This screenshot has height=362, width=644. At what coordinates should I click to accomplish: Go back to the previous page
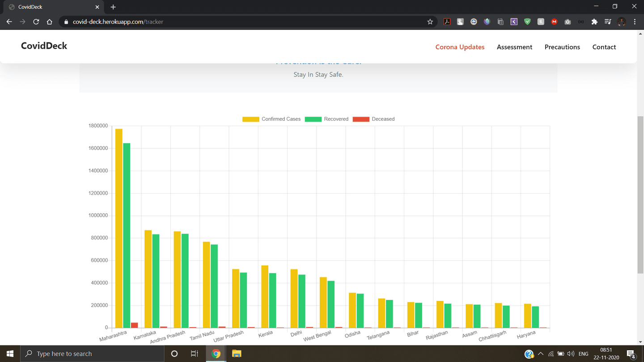9,21
